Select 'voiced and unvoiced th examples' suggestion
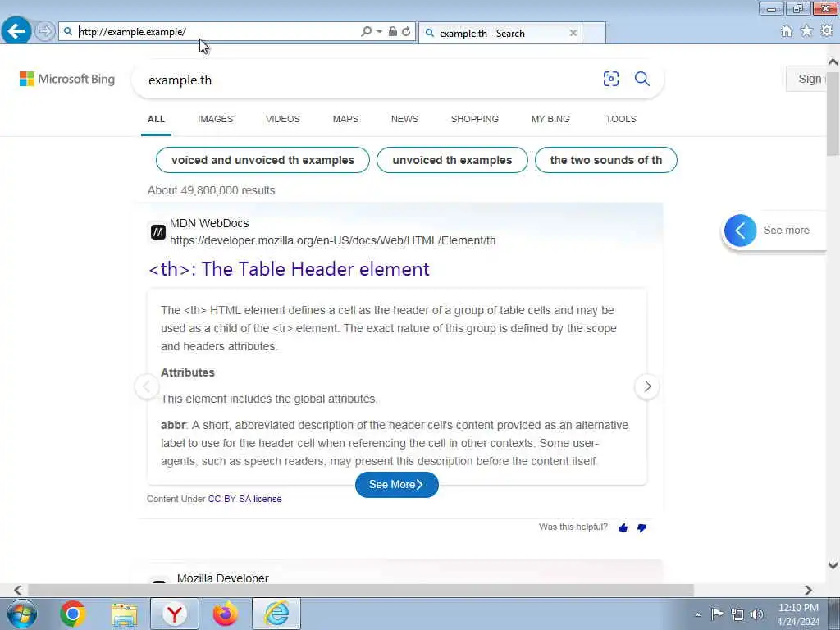Image resolution: width=840 pixels, height=630 pixels. [x=262, y=160]
